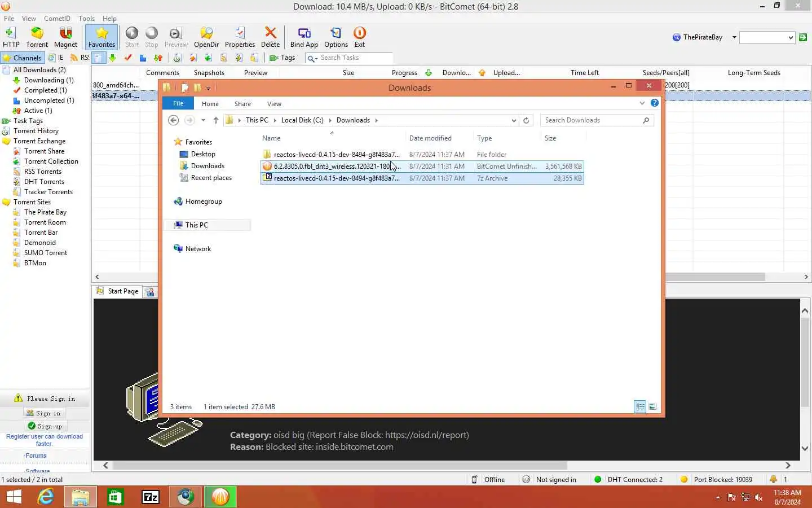The width and height of the screenshot is (812, 508).
Task: Open task Properties from toolbar
Action: pyautogui.click(x=240, y=37)
